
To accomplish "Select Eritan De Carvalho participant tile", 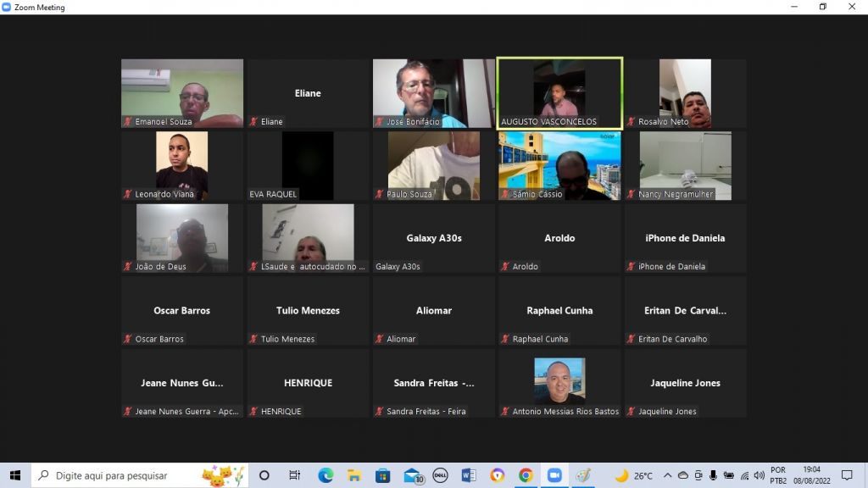I will coord(685,311).
